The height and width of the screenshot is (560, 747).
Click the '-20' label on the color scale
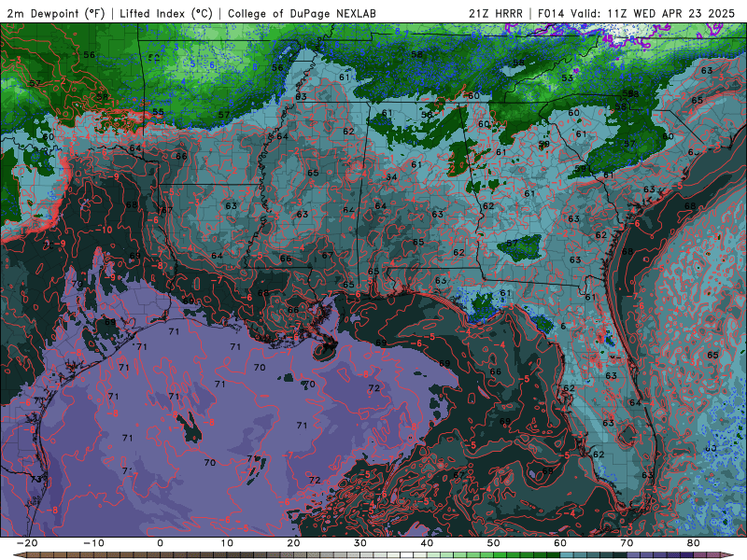click(x=27, y=543)
